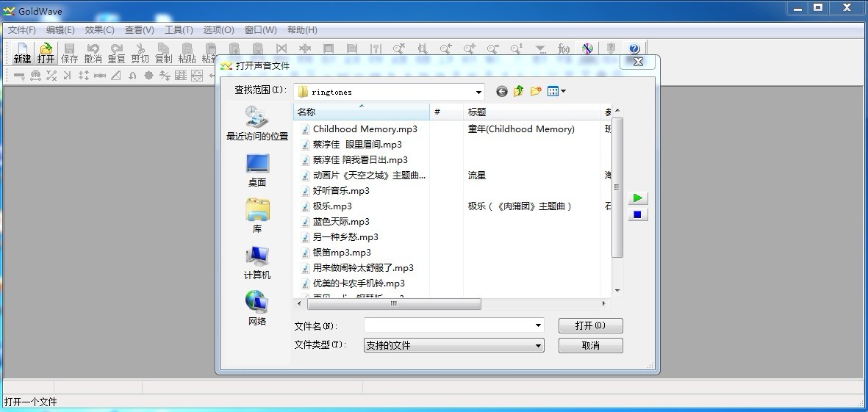The width and height of the screenshot is (868, 412).
Task: Open the 效果(C) menu
Action: pyautogui.click(x=100, y=30)
